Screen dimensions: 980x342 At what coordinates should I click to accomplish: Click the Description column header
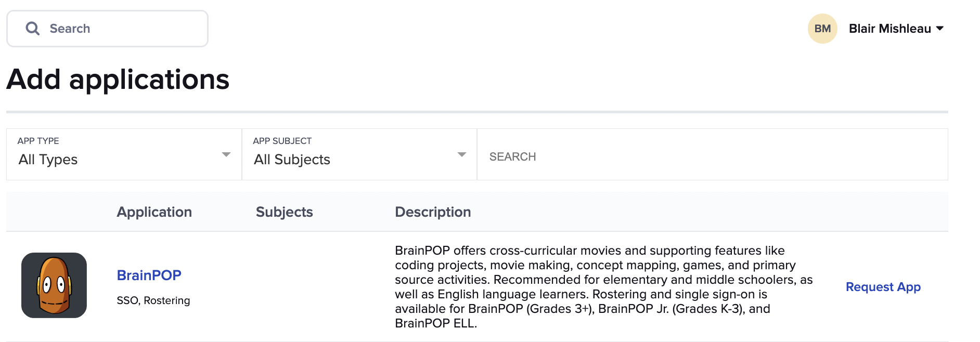433,212
